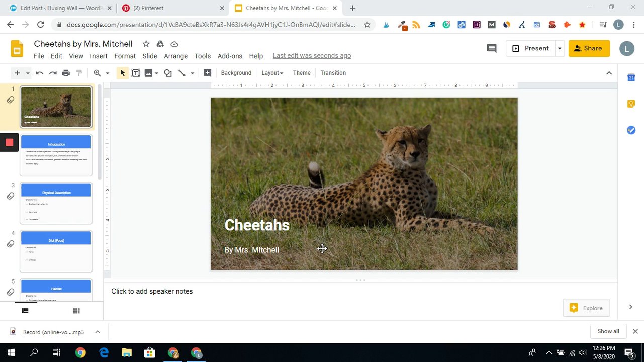The image size is (644, 362).
Task: Open the Edit menu
Action: (56, 56)
